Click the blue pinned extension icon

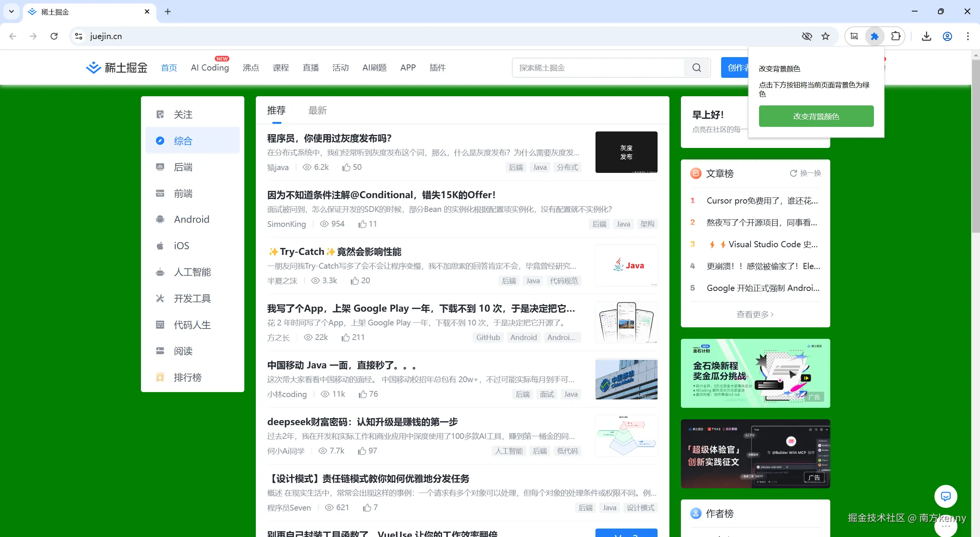point(874,36)
